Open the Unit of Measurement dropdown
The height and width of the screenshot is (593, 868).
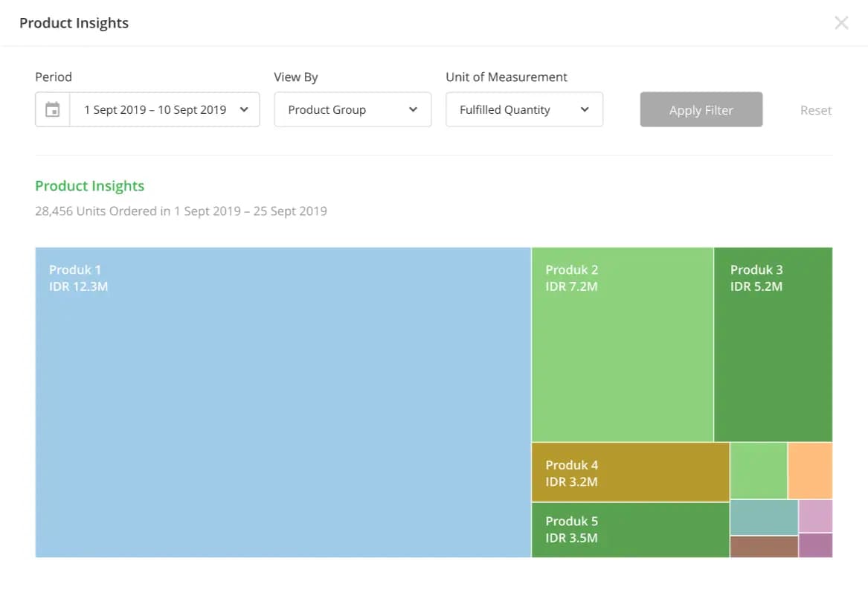pyautogui.click(x=524, y=109)
